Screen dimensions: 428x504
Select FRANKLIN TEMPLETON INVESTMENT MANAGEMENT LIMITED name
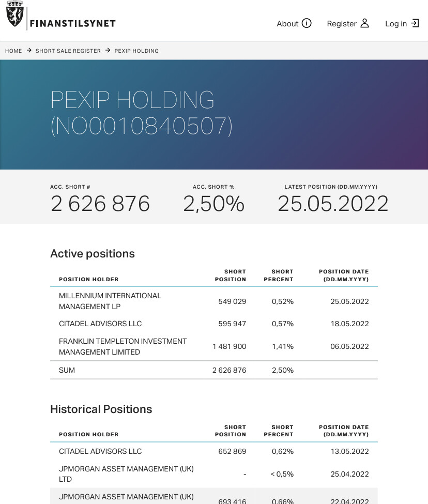[x=123, y=346]
